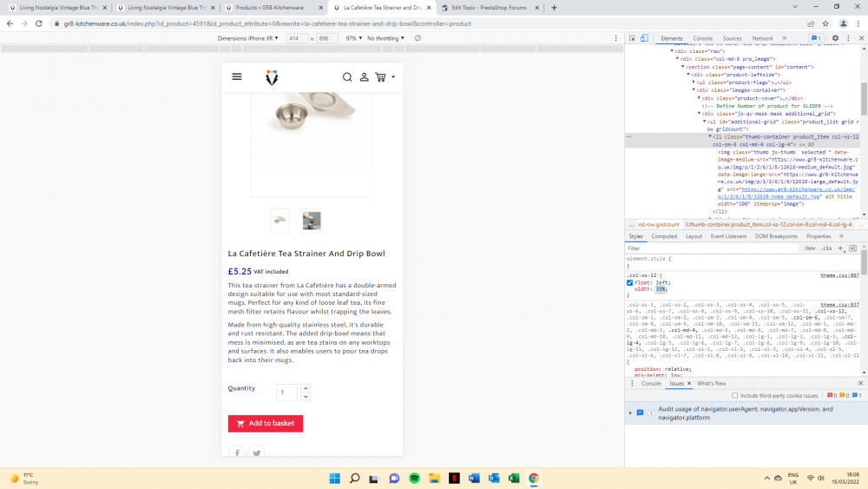The height and width of the screenshot is (489, 868).
Task: Switch to the Console panel tab
Action: click(702, 38)
